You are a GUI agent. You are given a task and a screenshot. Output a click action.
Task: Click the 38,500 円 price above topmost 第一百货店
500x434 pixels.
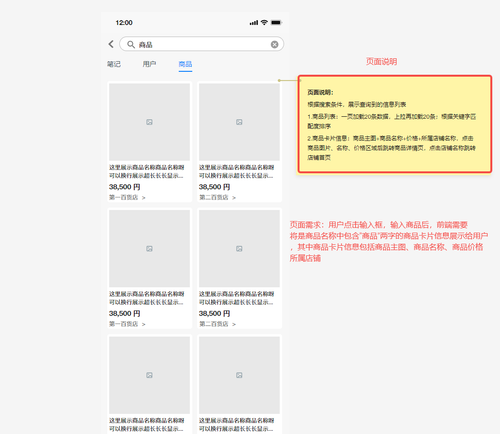(125, 187)
